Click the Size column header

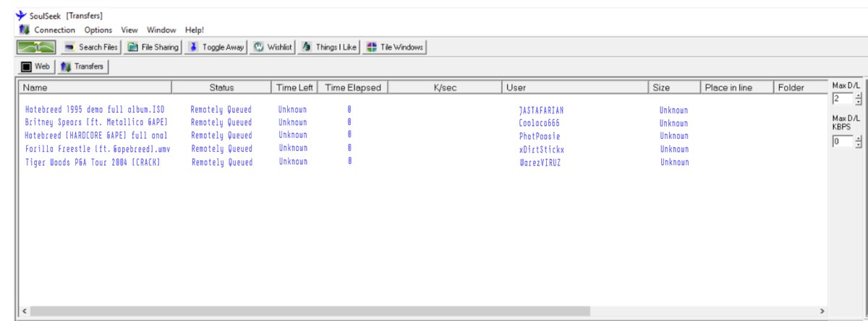674,87
